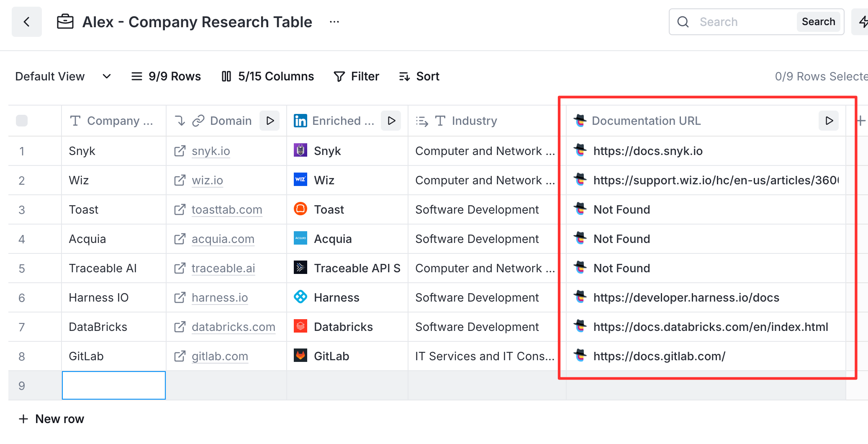Click the Harness logo in Enriched column

pyautogui.click(x=300, y=297)
